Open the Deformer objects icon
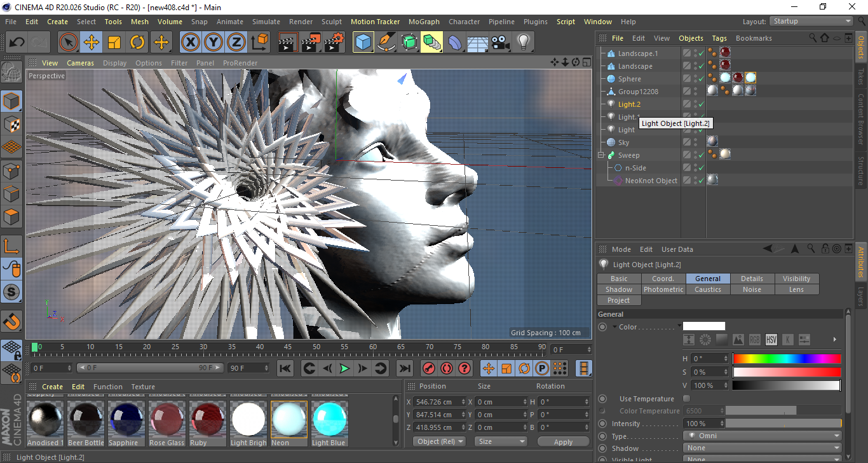The height and width of the screenshot is (463, 868). (455, 43)
